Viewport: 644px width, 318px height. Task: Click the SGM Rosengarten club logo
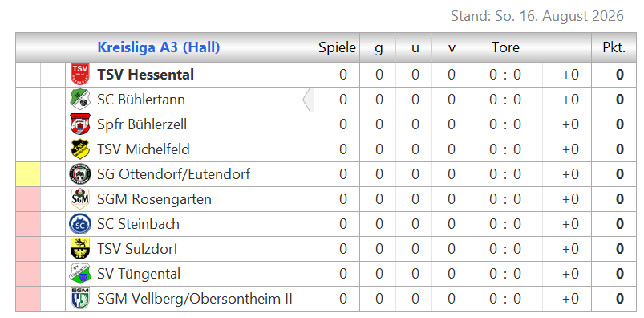[79, 199]
